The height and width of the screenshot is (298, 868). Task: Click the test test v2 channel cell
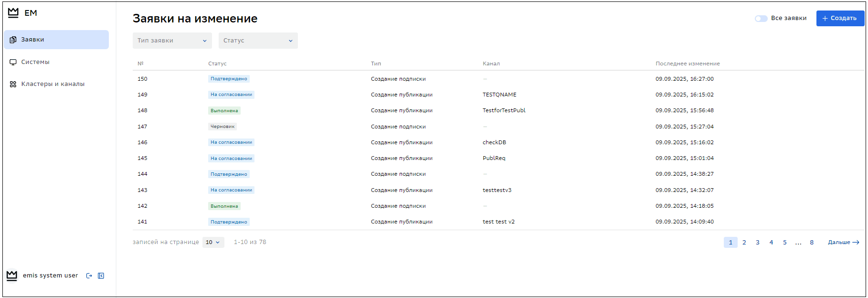click(x=498, y=222)
